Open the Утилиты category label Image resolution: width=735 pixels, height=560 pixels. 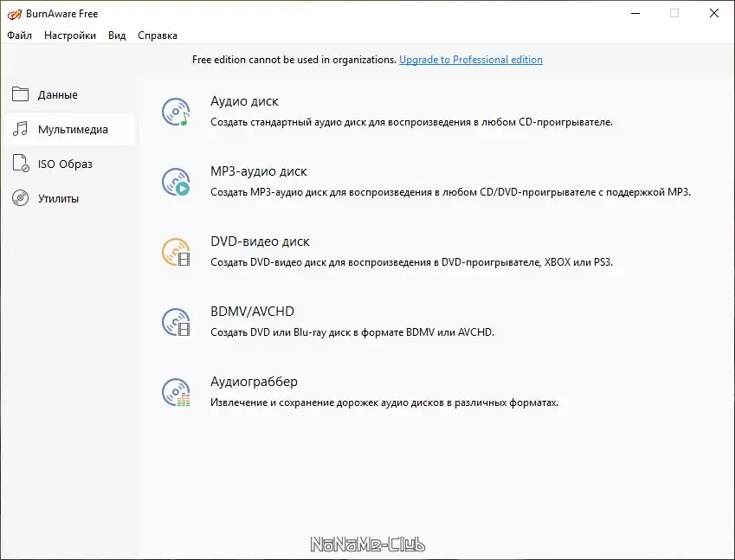coord(58,199)
